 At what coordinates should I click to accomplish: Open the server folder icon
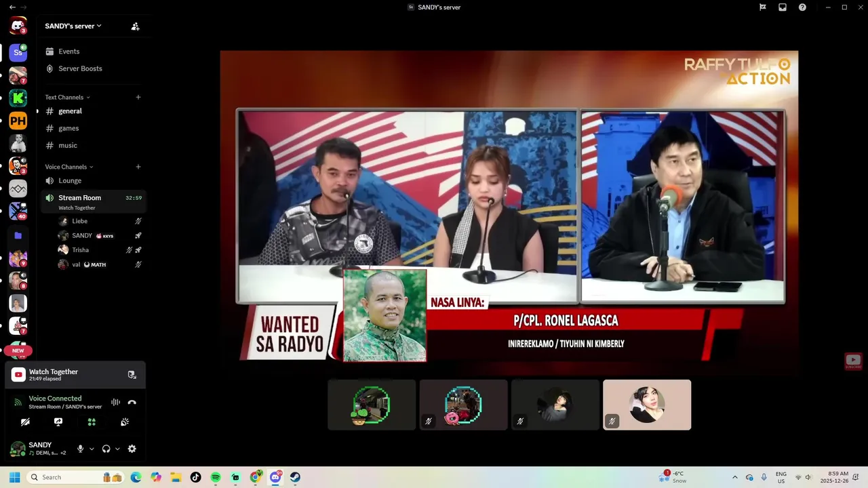[18, 235]
